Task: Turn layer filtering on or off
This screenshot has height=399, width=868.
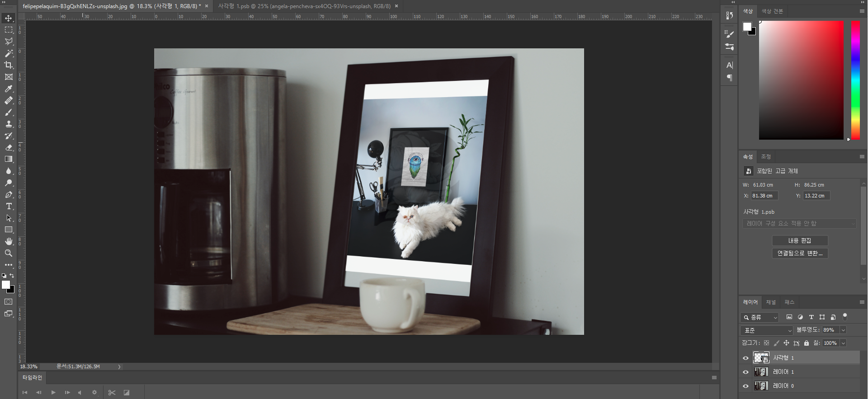Action: pos(845,317)
